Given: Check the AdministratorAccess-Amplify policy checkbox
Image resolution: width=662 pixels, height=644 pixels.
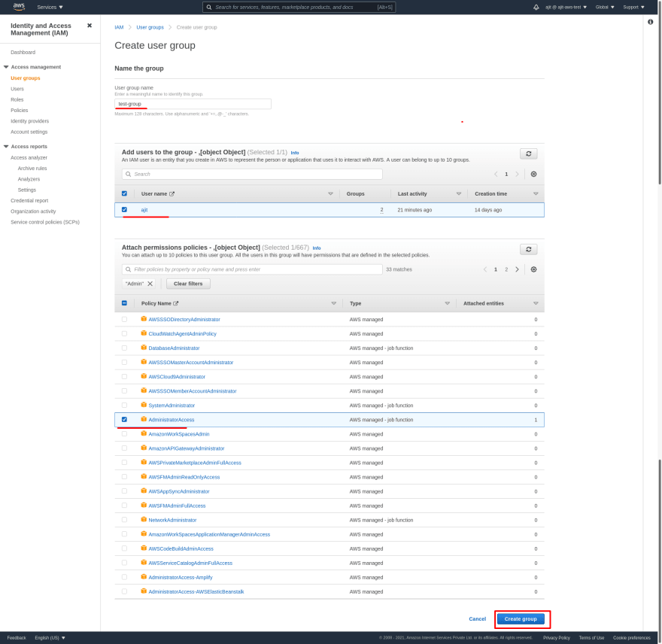Looking at the screenshot, I should point(124,577).
